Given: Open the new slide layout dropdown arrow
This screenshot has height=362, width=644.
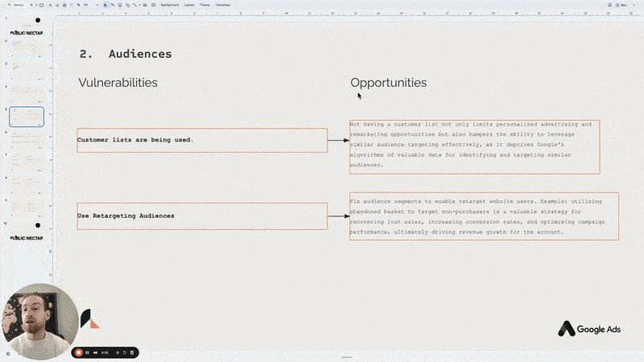Looking at the screenshot, I should point(35,5).
